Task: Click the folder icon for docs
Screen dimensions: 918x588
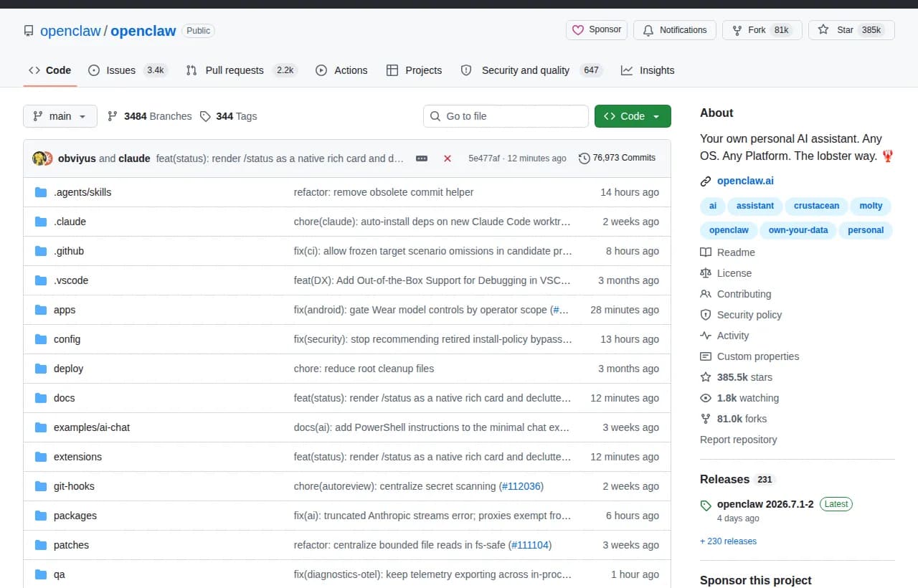Action: pyautogui.click(x=41, y=398)
